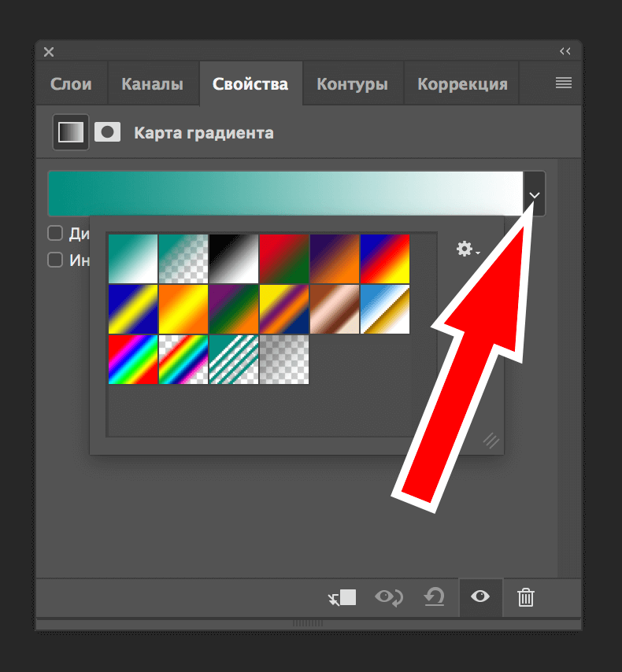Click the gradient picker resize grip
Viewport: 622px width, 672px height.
click(491, 441)
